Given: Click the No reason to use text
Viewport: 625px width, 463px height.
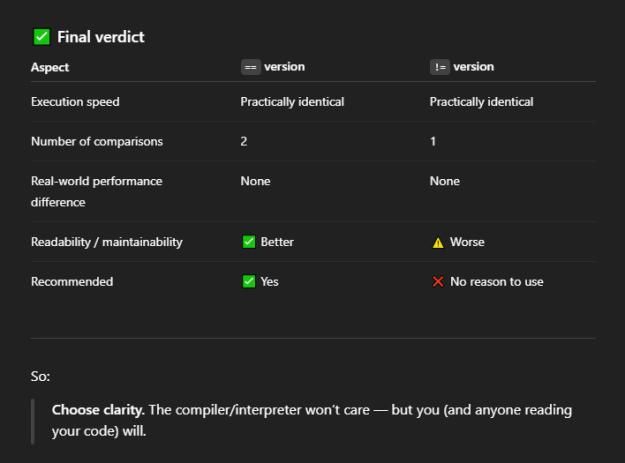Looking at the screenshot, I should click(497, 282).
